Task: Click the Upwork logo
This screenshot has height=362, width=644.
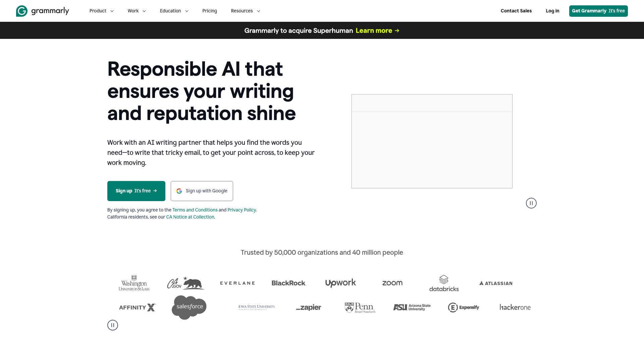Action: (340, 283)
